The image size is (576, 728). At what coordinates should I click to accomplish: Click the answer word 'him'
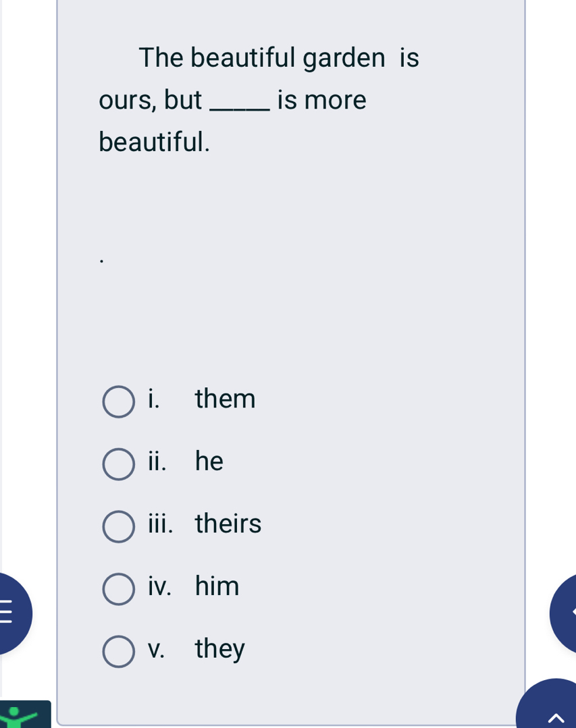coord(217,586)
